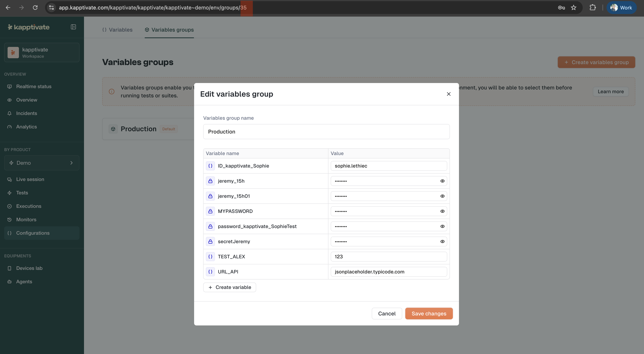The image size is (644, 354).
Task: Click the Variables group name field
Action: click(326, 132)
